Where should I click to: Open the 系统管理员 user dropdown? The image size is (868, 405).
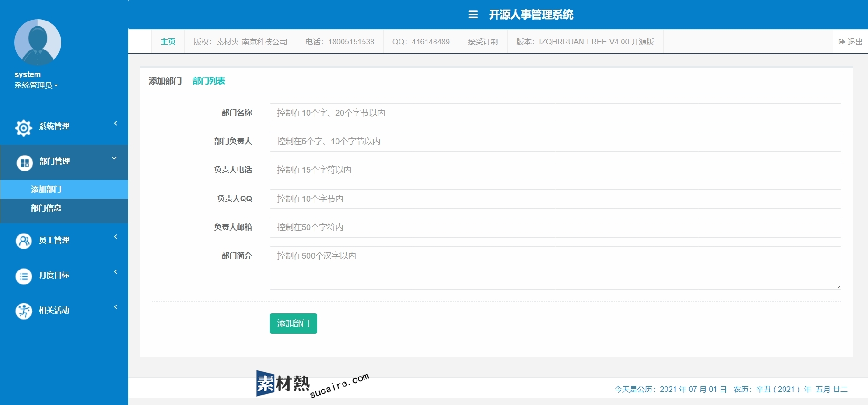click(x=36, y=85)
